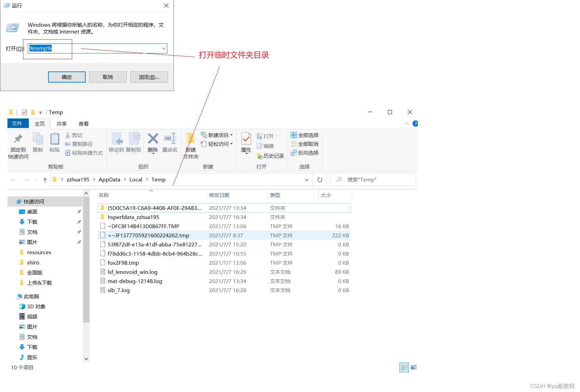Viewport: 580px width, 392px height.
Task: Click the back navigation arrow
Action: click(13, 180)
